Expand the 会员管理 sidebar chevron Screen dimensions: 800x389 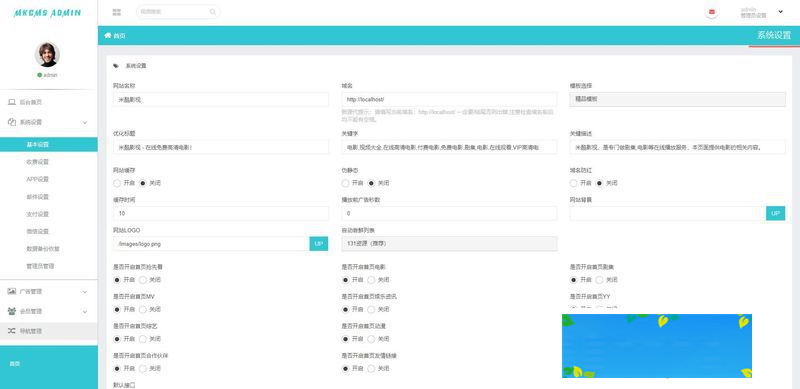click(x=85, y=311)
